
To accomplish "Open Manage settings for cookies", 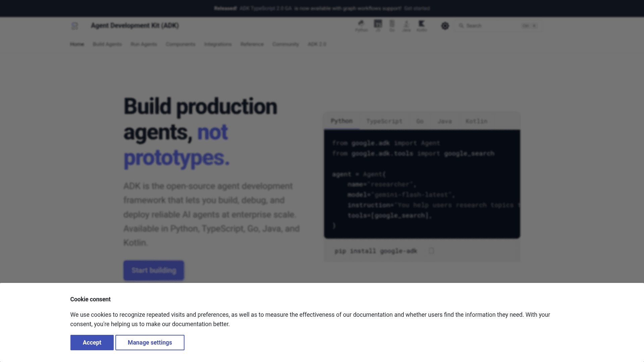I will pyautogui.click(x=150, y=343).
